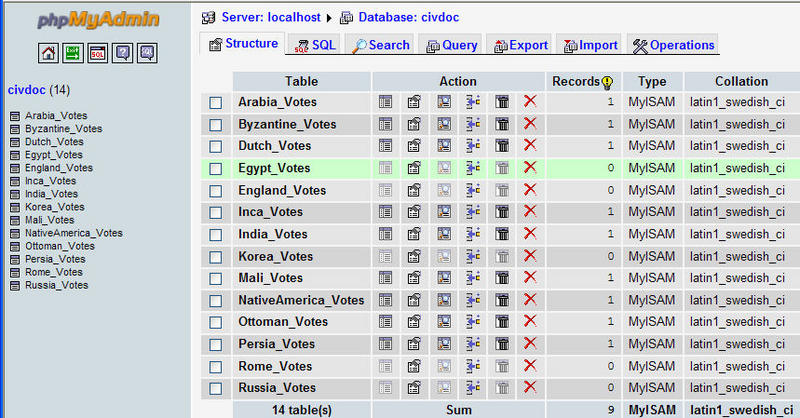Open the structure icon for India_Votes
800x418 pixels.
[x=415, y=234]
